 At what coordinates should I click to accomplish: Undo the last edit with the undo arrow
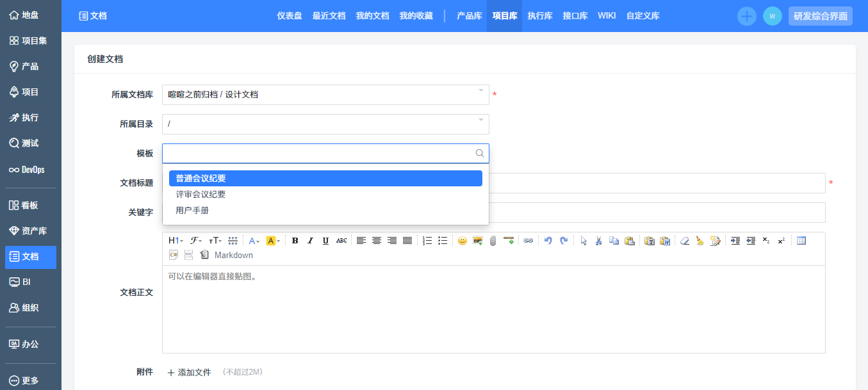point(548,241)
